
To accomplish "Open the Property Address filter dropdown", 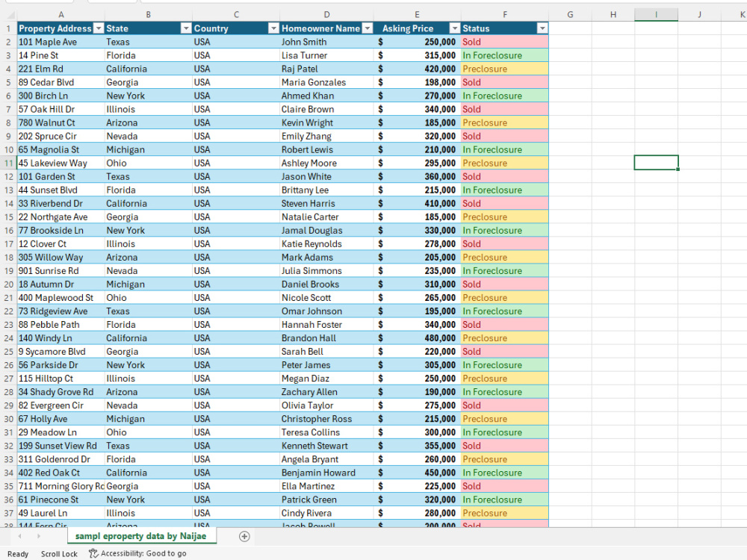I will coord(99,28).
